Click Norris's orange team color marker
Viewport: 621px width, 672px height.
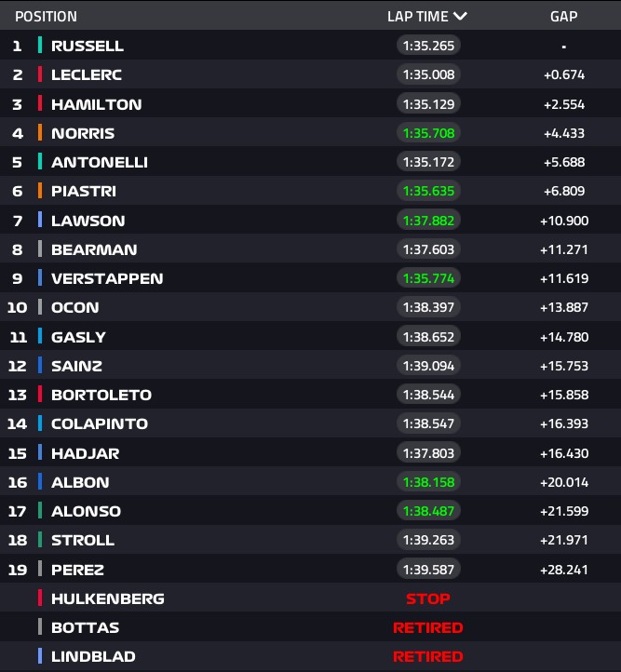pos(40,133)
